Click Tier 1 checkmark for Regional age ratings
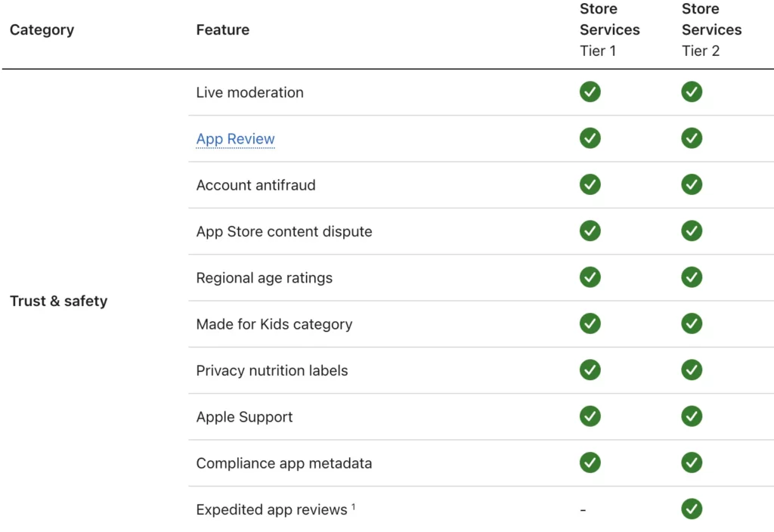 pos(590,277)
